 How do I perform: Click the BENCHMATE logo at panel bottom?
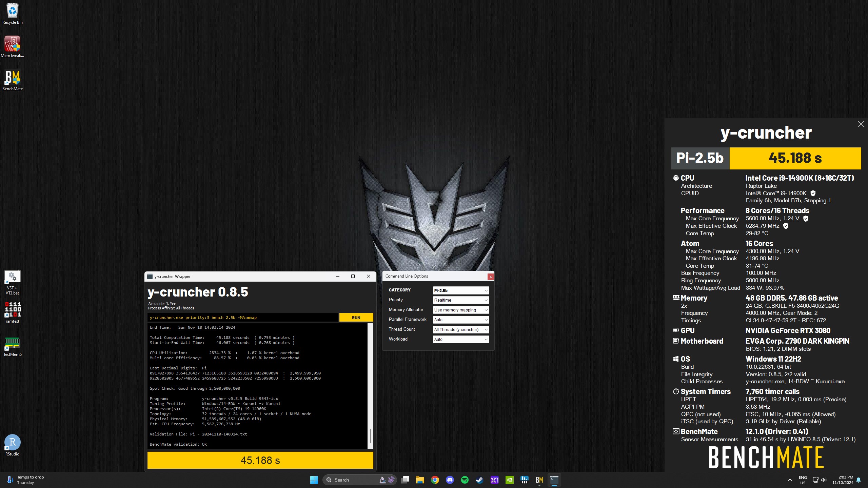(766, 457)
